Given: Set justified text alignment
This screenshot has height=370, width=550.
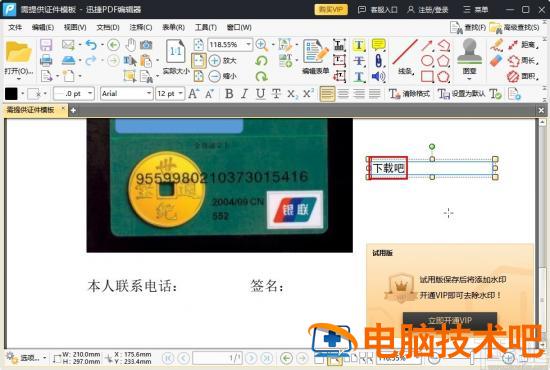Looking at the screenshot, I should 375,94.
